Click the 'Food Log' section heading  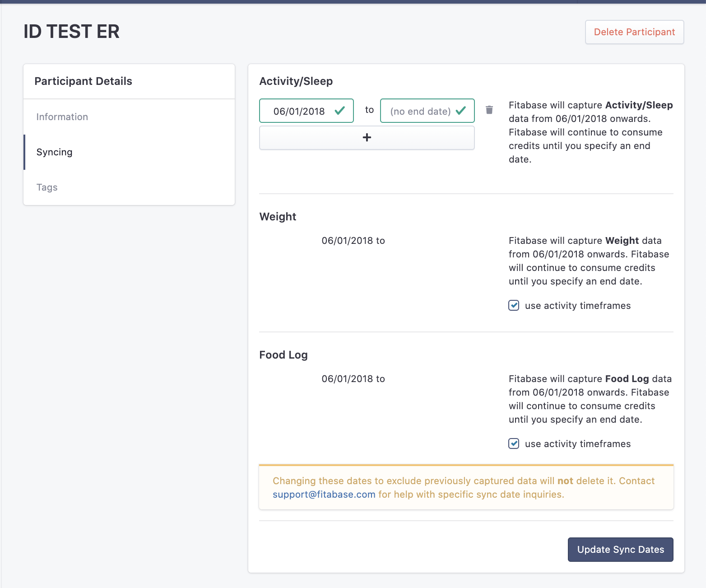(x=283, y=355)
